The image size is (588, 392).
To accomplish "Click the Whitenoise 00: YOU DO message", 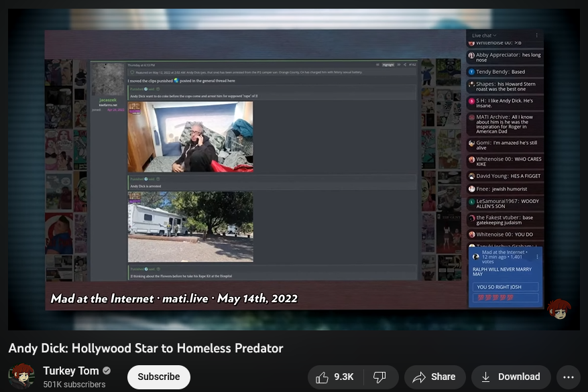I will (x=505, y=235).
